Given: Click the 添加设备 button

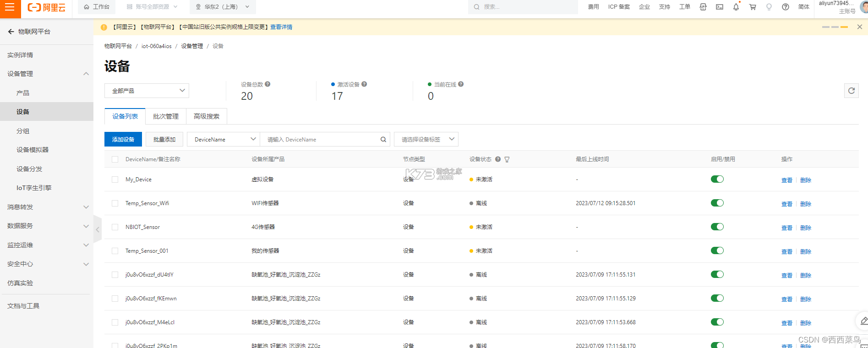Looking at the screenshot, I should (123, 139).
